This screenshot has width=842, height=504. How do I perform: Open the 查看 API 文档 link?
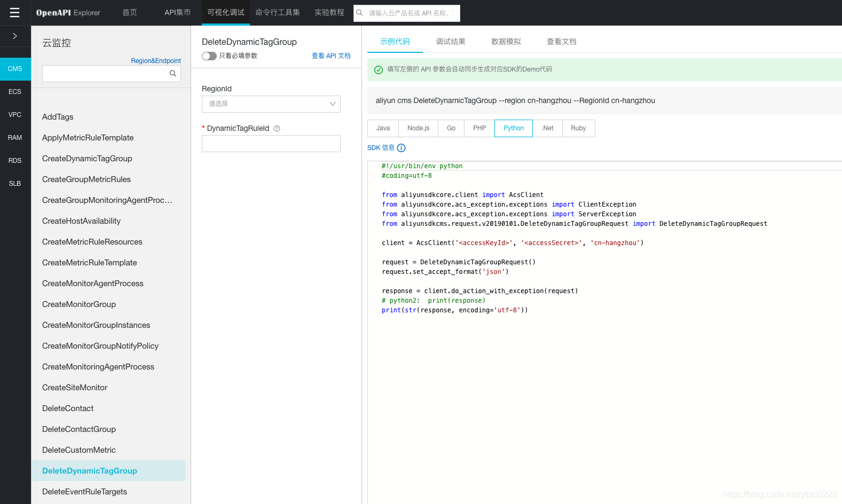click(331, 56)
